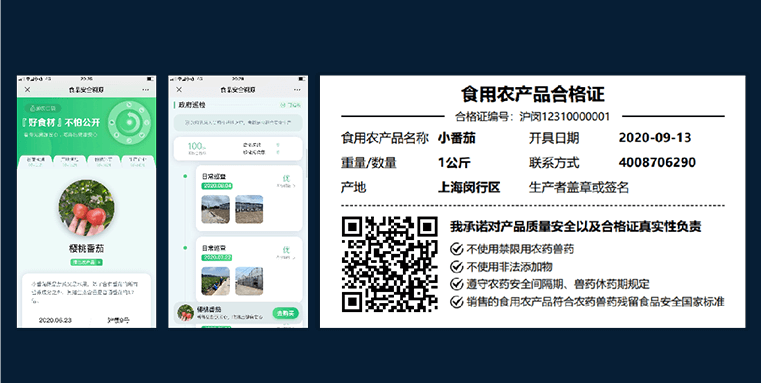This screenshot has width=761, height=383.
Task: Close the right phone's 政府巡检 page
Action: (179, 90)
